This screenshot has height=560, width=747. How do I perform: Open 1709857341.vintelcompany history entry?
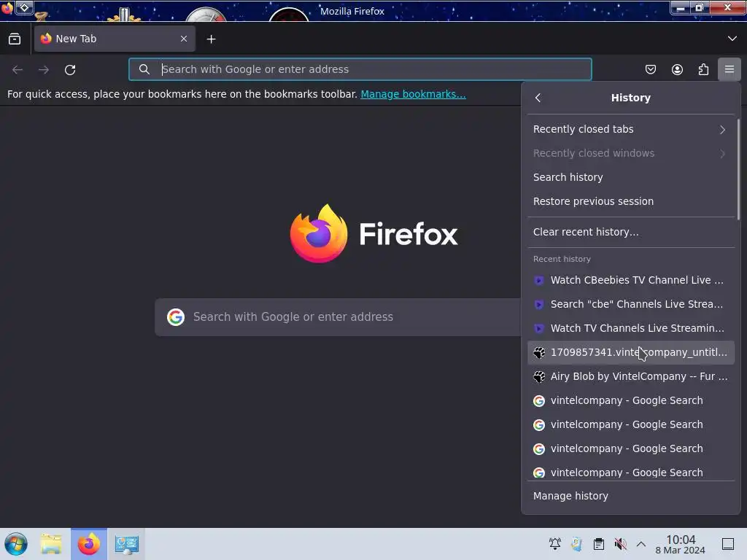(631, 352)
